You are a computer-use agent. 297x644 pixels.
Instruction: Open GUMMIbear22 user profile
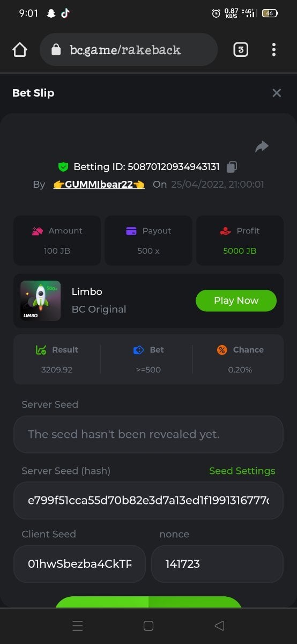pyautogui.click(x=99, y=185)
